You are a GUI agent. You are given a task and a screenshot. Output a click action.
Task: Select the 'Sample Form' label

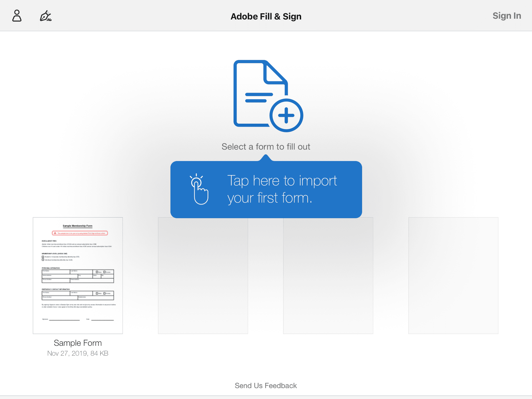[x=78, y=343]
